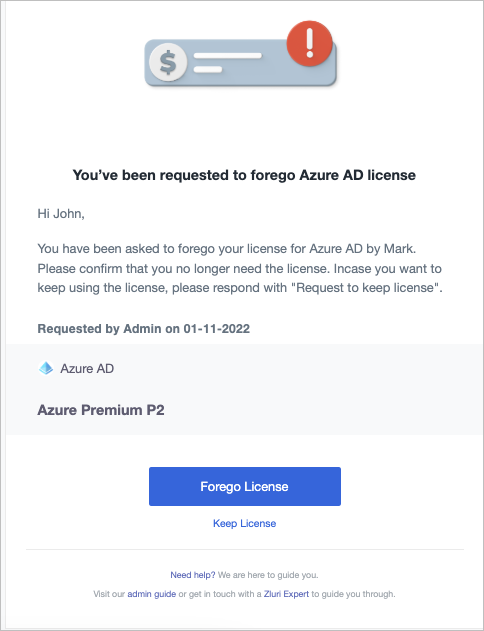Click the horizontal divider above the footer
This screenshot has height=631, width=484.
point(245,549)
